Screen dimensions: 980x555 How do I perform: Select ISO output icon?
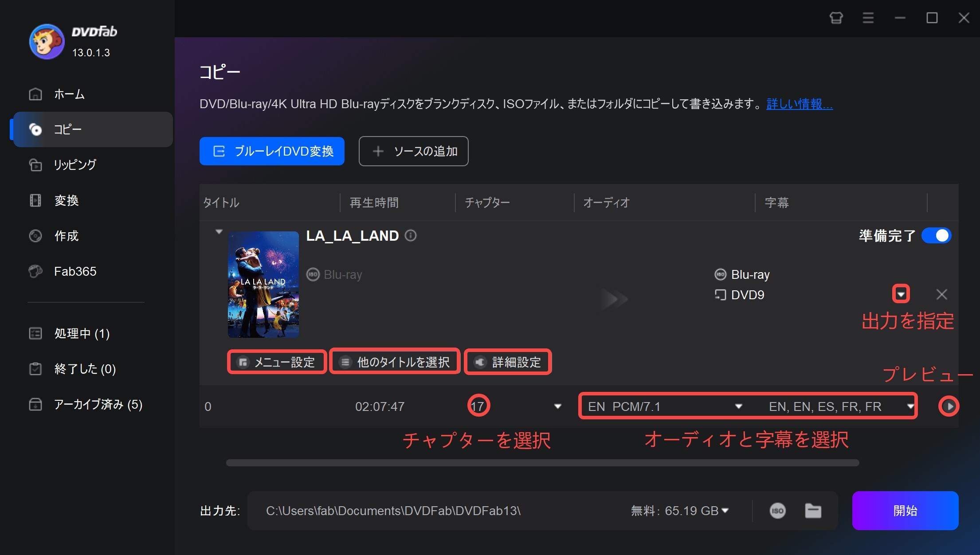pyautogui.click(x=777, y=511)
